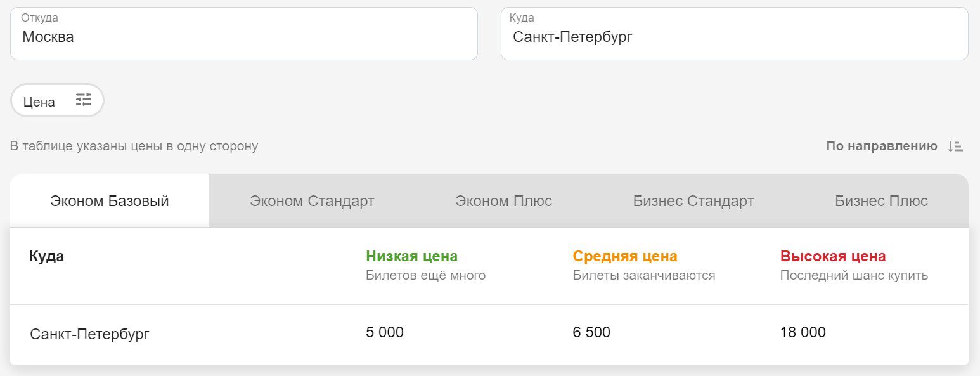The width and height of the screenshot is (980, 376).
Task: Sort by По направлению label
Action: tap(882, 146)
